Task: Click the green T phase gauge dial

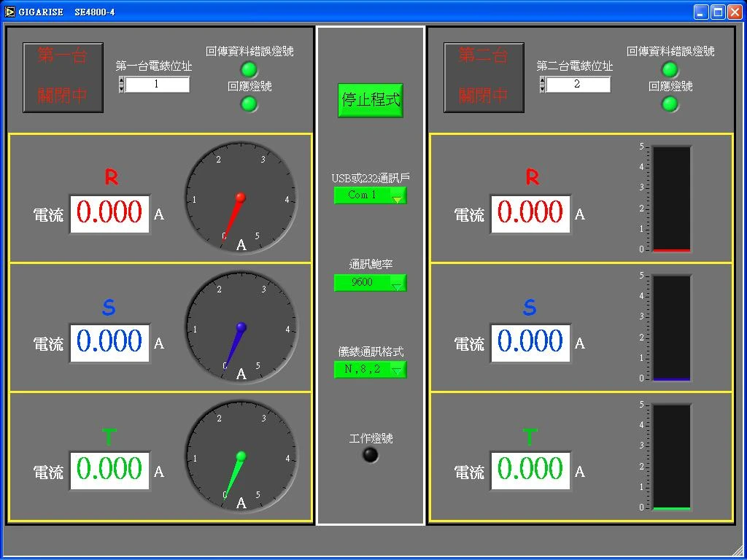Action: point(241,456)
